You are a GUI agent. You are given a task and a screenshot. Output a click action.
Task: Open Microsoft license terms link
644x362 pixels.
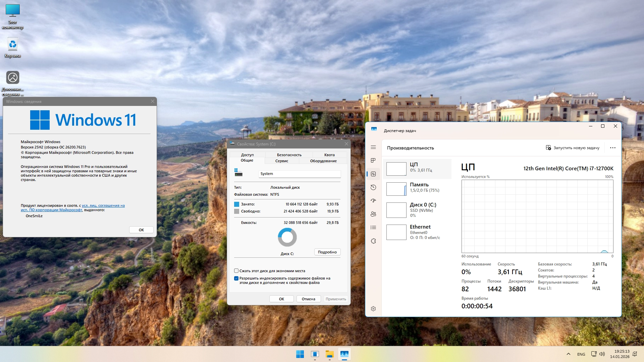point(103,206)
